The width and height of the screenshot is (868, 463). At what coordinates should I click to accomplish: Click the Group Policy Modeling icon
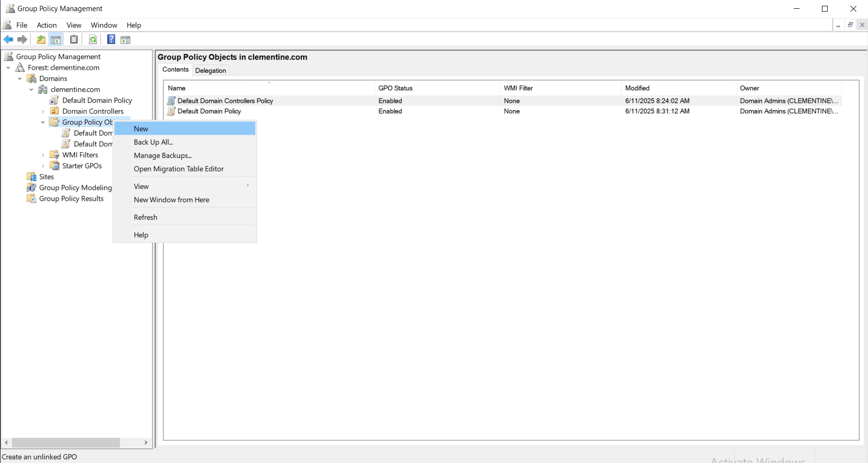tap(31, 188)
